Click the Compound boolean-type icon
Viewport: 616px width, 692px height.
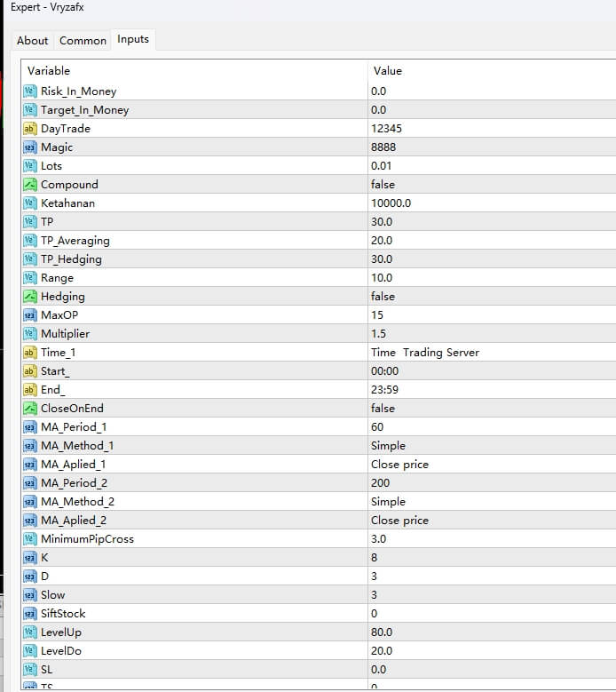(29, 185)
